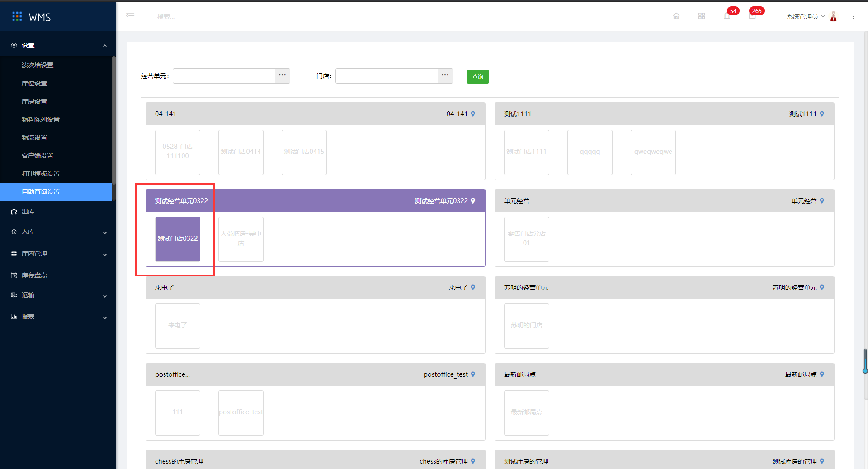The height and width of the screenshot is (469, 868).
Task: Expand the 库内管理 menu chevron
Action: pos(105,255)
